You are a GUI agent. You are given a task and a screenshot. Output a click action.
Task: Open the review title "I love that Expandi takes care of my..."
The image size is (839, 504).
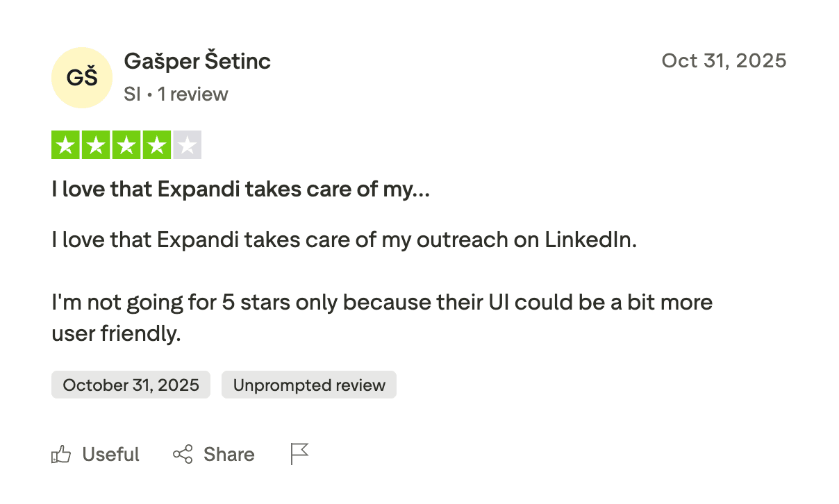click(240, 188)
